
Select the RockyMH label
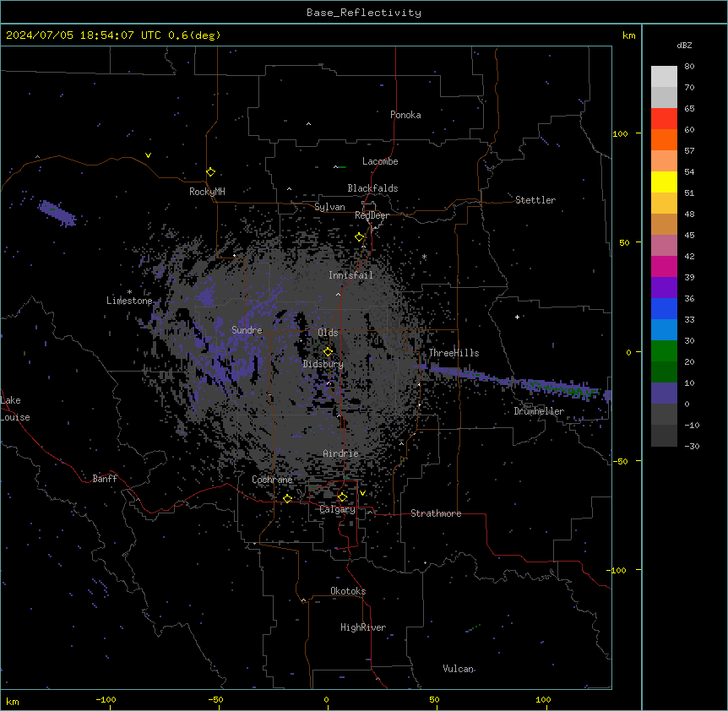(x=207, y=192)
